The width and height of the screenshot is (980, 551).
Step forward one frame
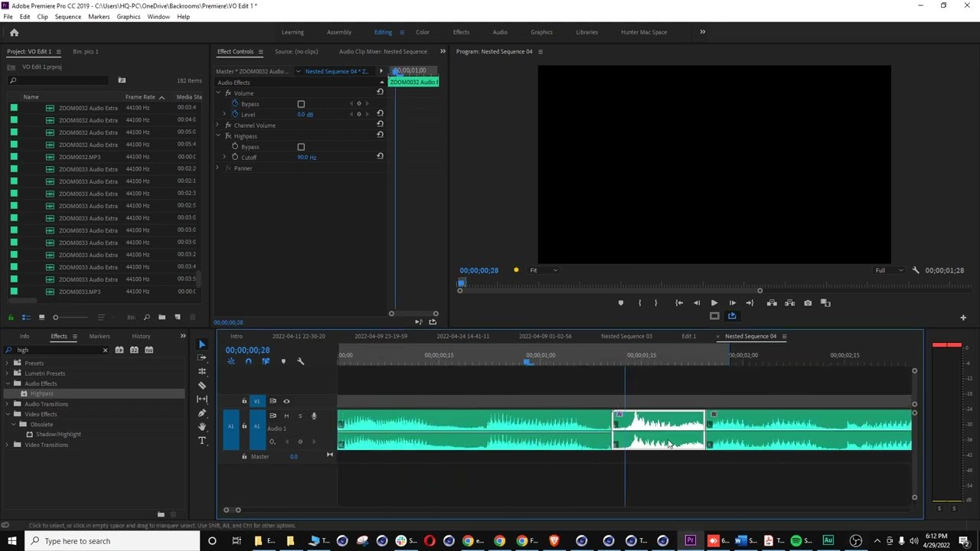pos(732,303)
